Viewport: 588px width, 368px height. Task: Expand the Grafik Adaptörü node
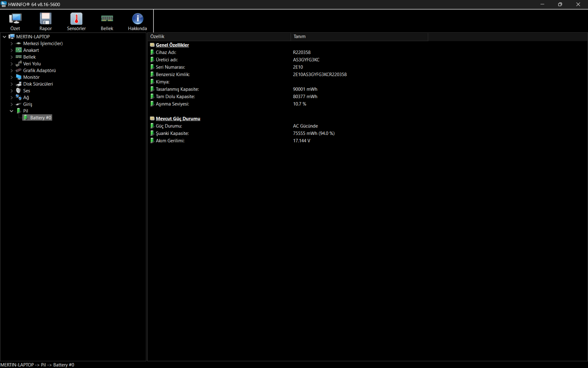click(12, 71)
